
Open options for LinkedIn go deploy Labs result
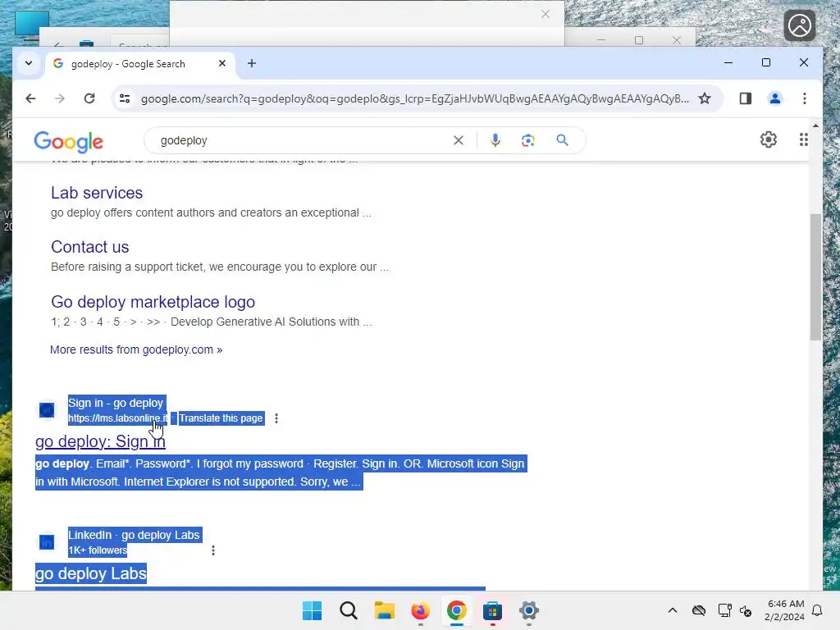tap(213, 550)
